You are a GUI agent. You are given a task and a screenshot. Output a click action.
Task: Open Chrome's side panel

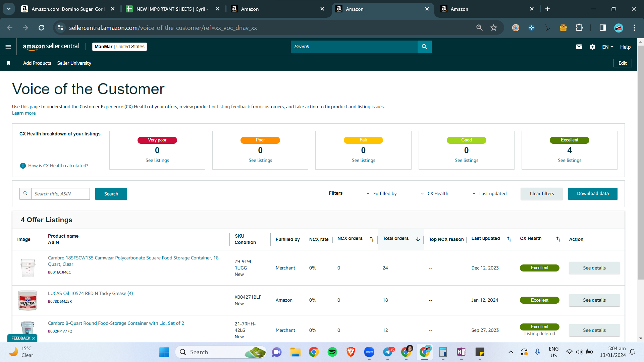tap(603, 28)
